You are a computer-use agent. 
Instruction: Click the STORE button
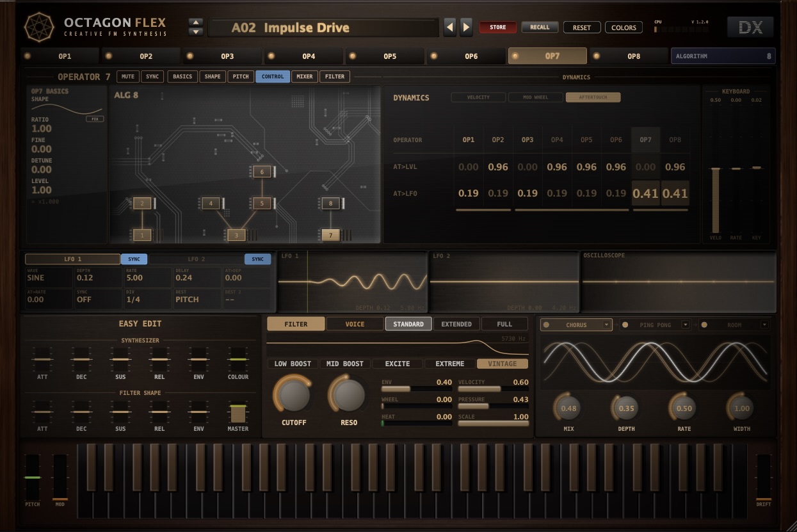[x=498, y=27]
